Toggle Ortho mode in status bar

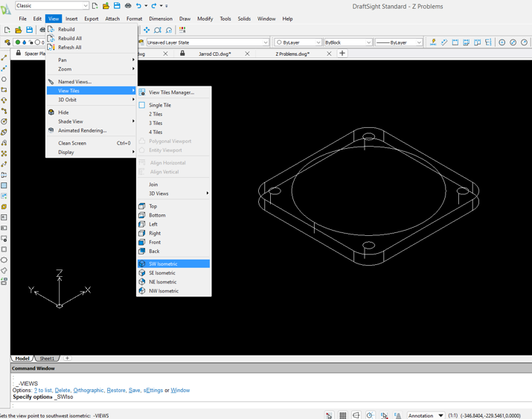click(x=356, y=415)
